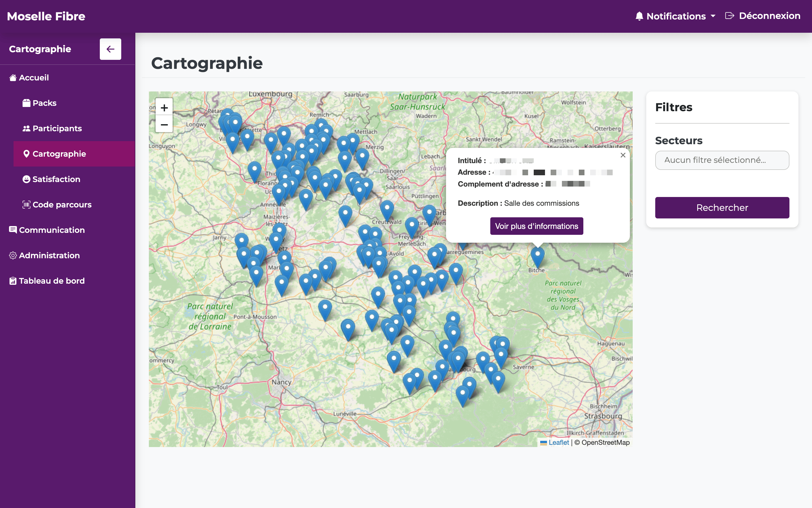Click the home icon next to Accueil
The height and width of the screenshot is (508, 812).
13,78
